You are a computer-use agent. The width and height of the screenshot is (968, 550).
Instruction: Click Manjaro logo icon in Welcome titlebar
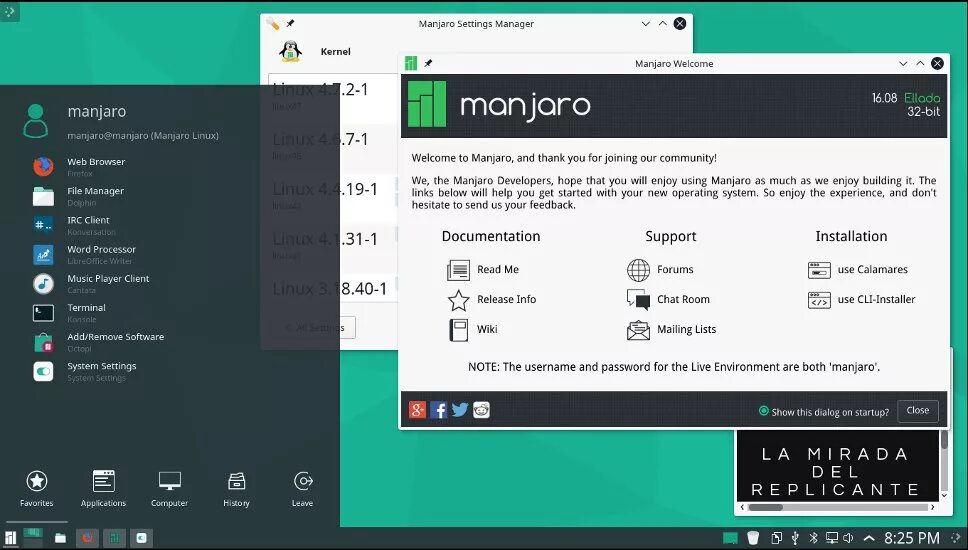click(x=411, y=63)
